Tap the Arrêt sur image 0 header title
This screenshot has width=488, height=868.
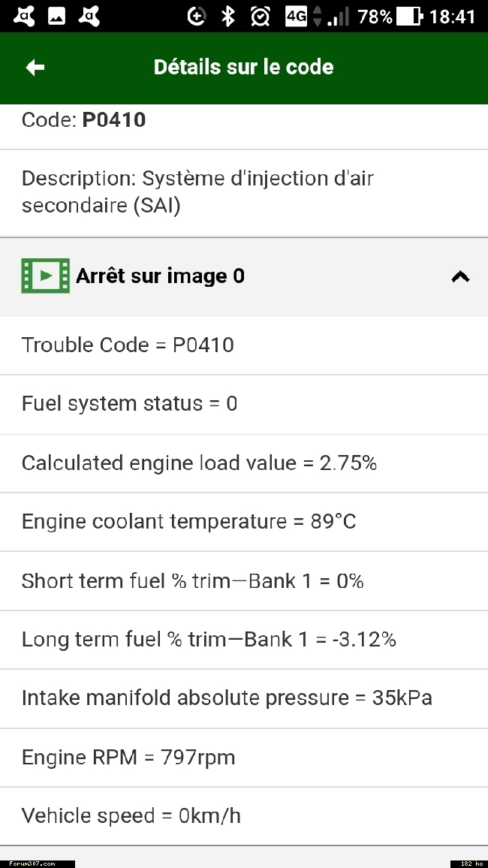click(160, 276)
